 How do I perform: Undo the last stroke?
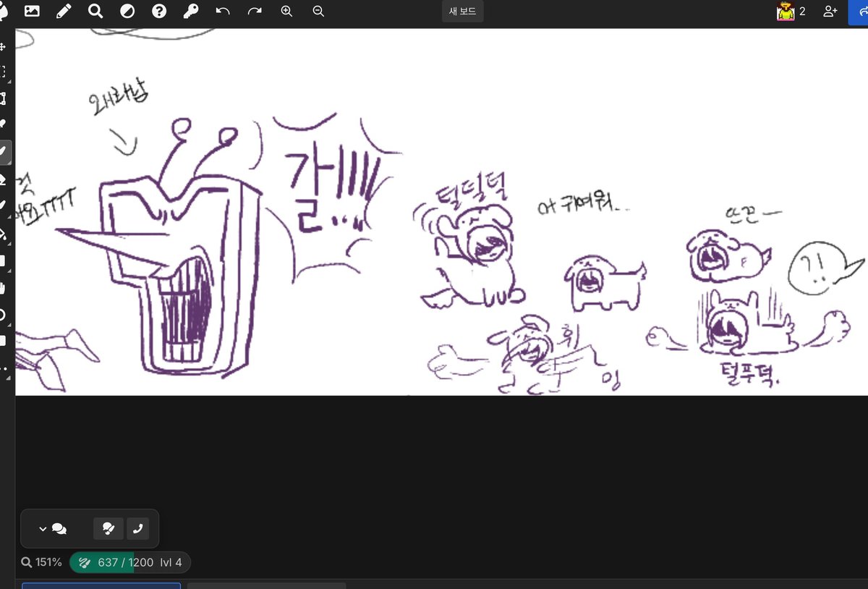click(223, 12)
